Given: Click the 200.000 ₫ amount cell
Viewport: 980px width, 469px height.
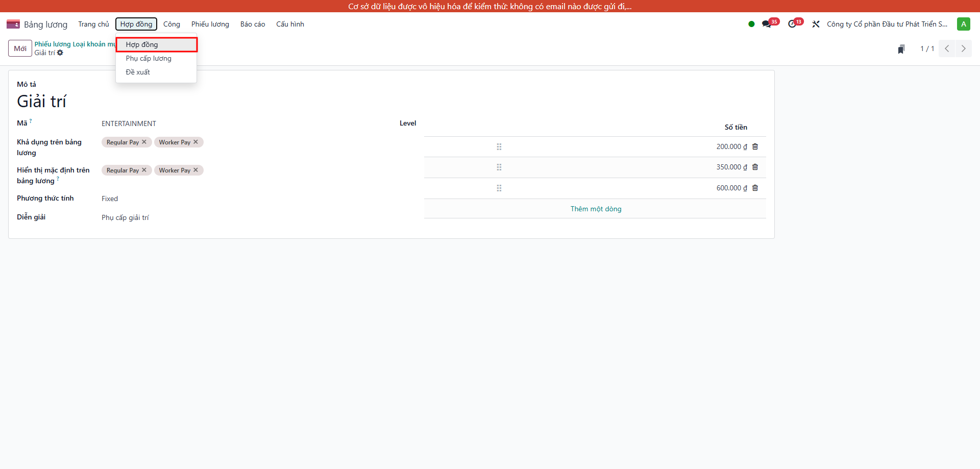Looking at the screenshot, I should [731, 146].
